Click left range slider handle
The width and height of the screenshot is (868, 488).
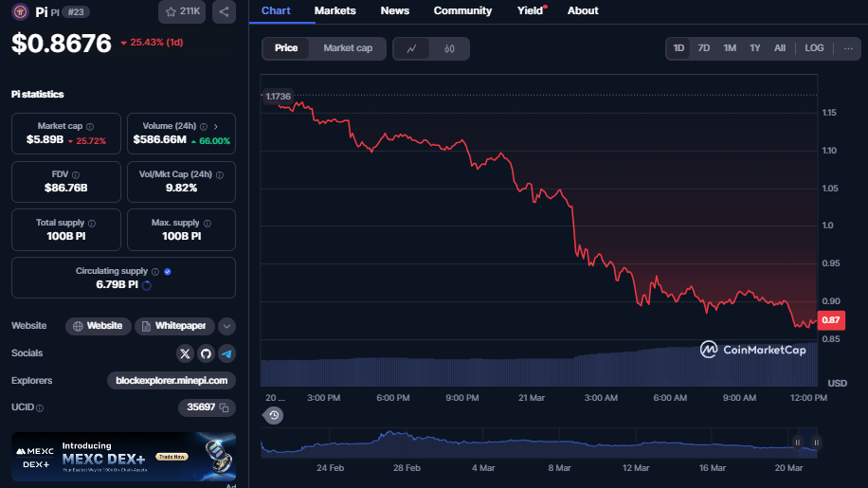(x=797, y=443)
